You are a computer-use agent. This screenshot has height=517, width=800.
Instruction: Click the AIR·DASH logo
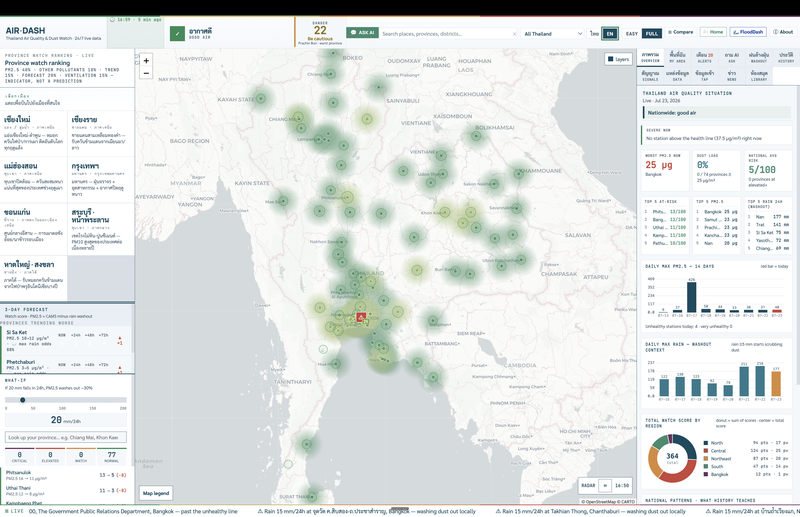tap(25, 31)
